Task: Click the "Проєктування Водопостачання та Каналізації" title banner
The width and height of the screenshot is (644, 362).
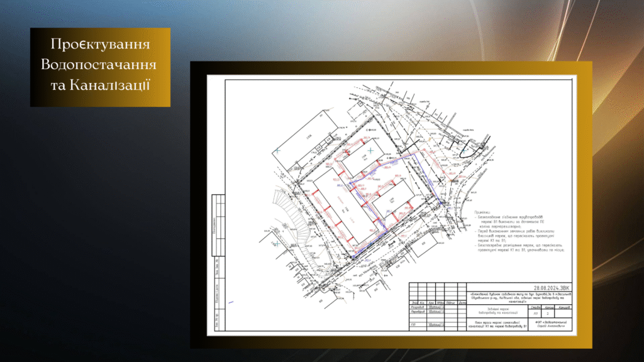Action: (x=100, y=67)
